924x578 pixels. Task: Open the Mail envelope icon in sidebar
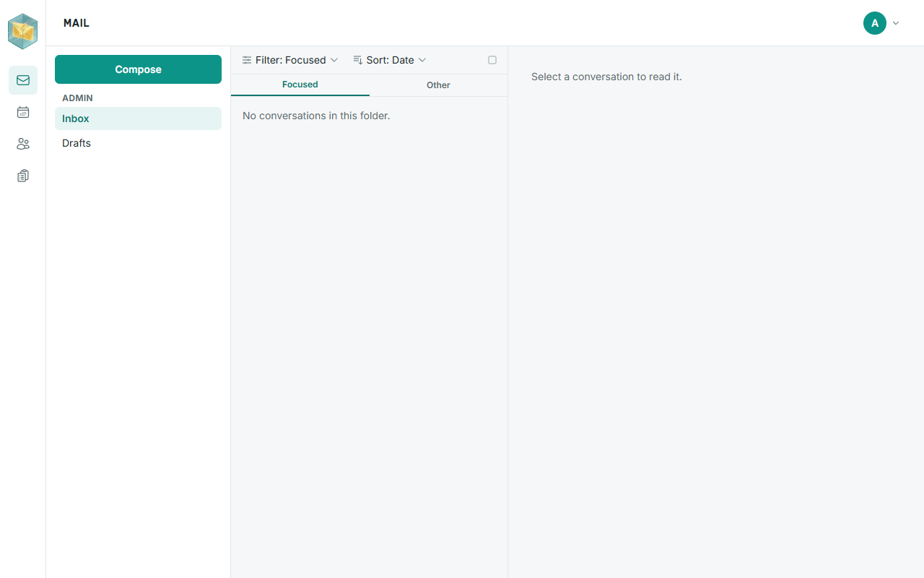23,80
